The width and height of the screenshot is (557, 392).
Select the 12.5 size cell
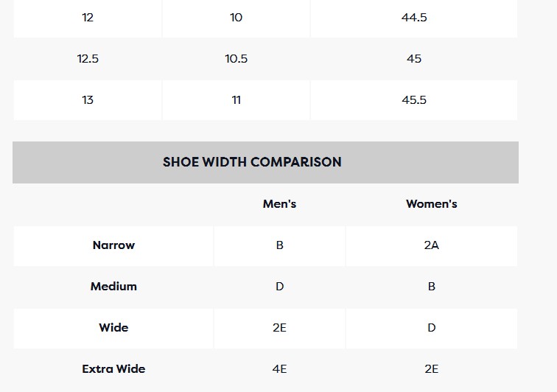[88, 59]
